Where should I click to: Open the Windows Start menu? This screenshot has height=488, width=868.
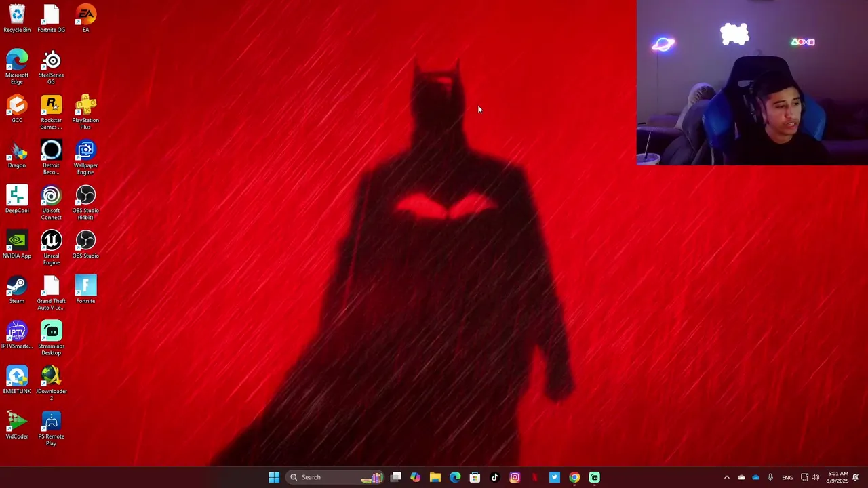click(274, 477)
